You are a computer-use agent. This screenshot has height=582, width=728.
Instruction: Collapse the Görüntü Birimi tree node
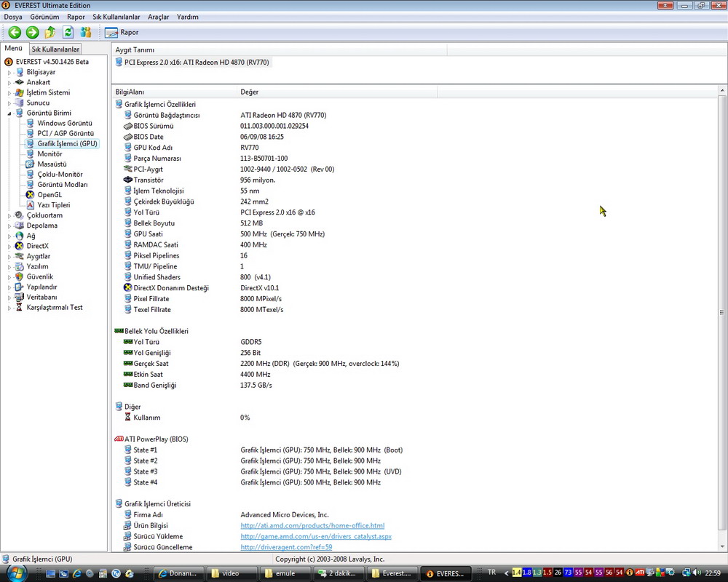tap(9, 113)
